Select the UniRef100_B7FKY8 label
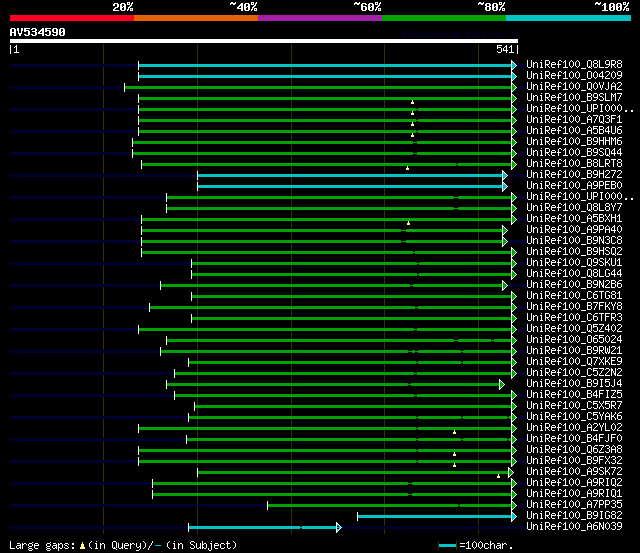 (574, 307)
